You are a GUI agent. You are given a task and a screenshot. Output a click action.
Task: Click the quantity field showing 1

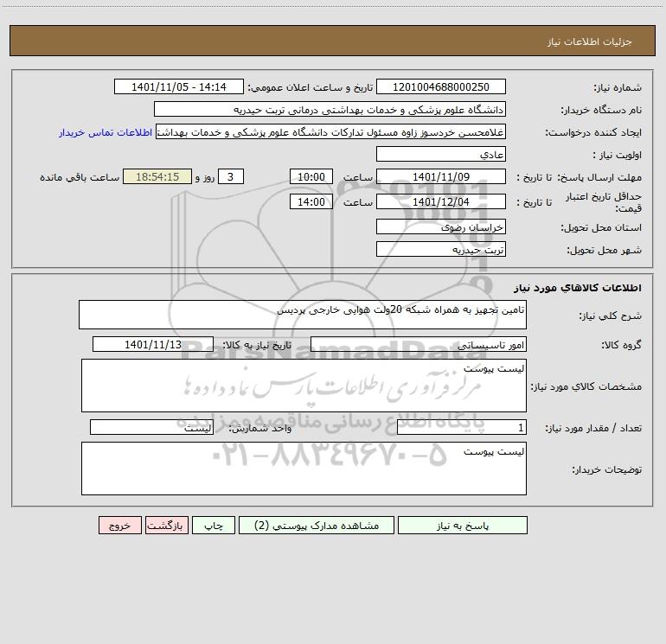coord(462,428)
